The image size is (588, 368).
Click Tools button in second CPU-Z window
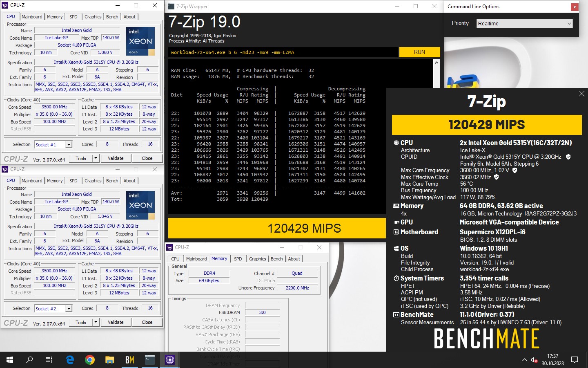pos(81,322)
